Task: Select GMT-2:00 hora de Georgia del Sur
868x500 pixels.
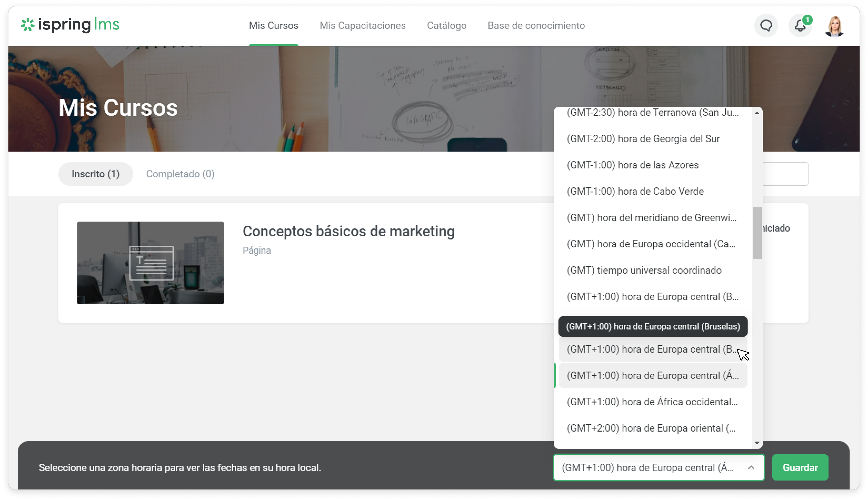Action: tap(643, 139)
